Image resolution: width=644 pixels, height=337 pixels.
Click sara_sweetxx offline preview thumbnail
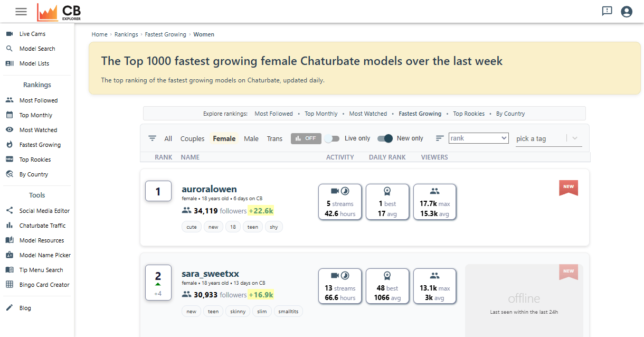(x=524, y=301)
